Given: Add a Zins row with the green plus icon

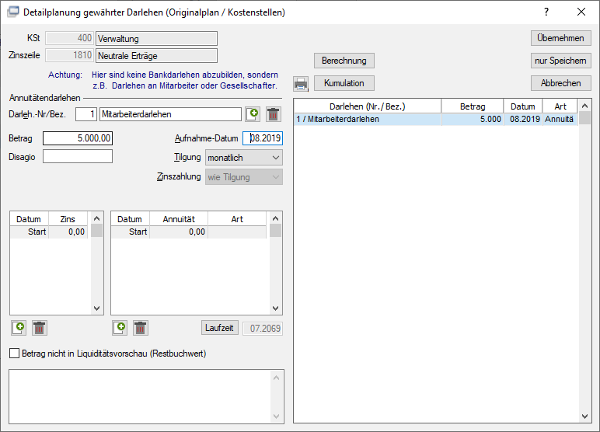Looking at the screenshot, I should tap(19, 328).
